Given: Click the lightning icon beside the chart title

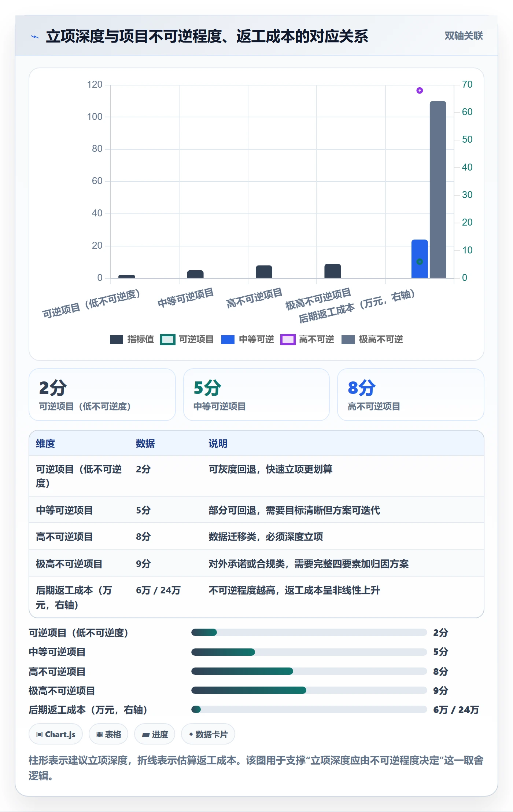Looking at the screenshot, I should [35, 37].
